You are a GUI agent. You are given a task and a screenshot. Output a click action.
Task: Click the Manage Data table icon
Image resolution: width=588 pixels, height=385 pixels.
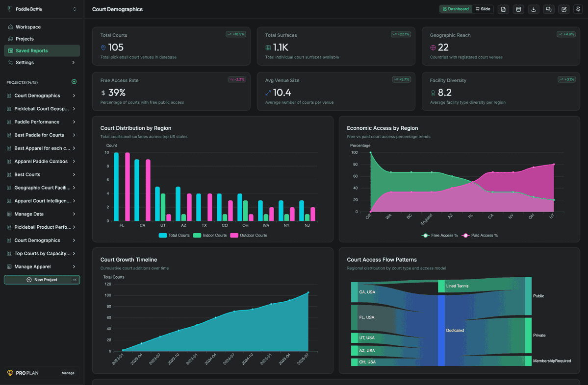click(x=9, y=214)
